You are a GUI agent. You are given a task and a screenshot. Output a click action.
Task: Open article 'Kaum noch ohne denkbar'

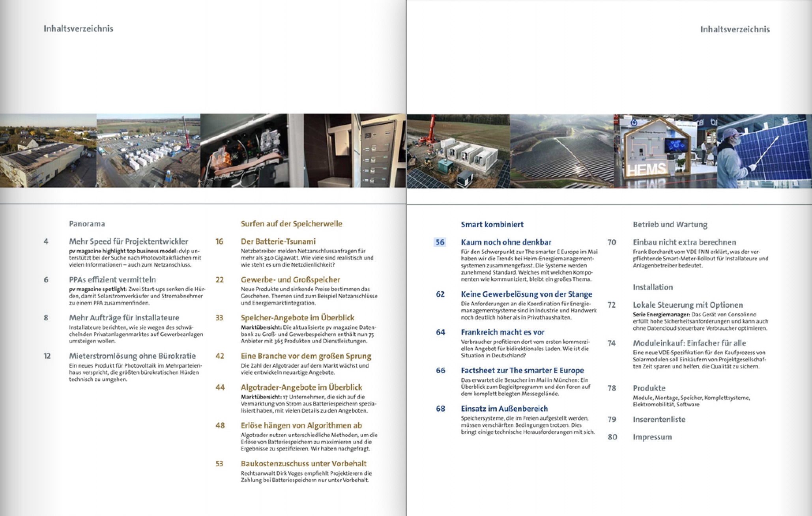pyautogui.click(x=506, y=242)
